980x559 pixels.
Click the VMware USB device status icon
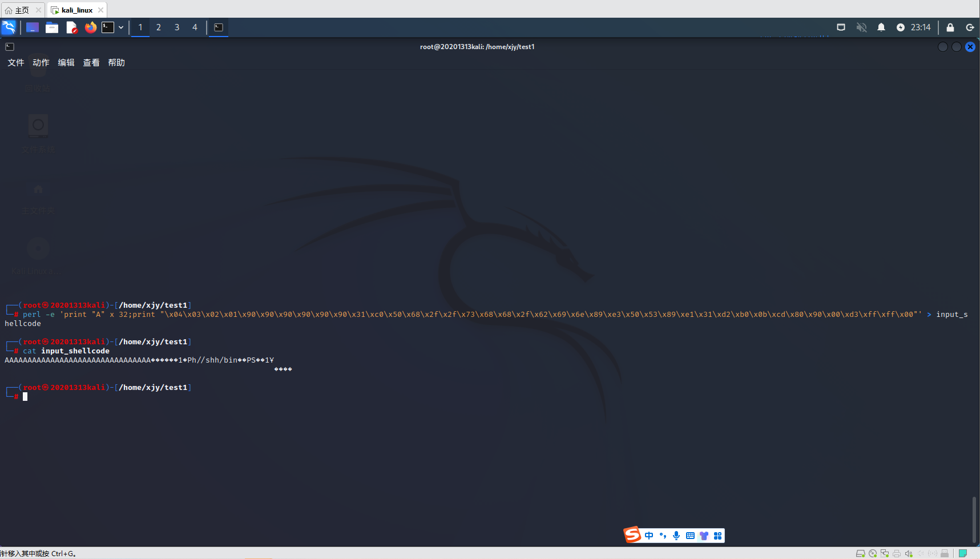pos(945,553)
